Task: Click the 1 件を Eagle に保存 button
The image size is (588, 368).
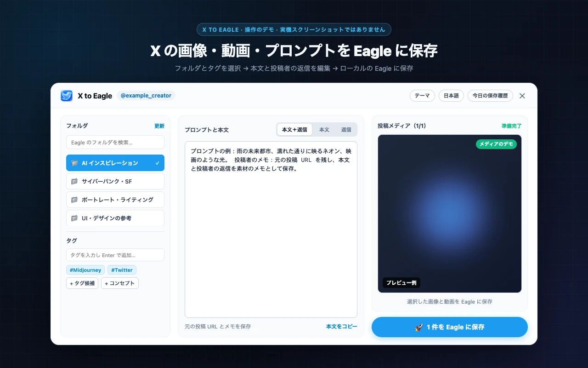Action: tap(450, 327)
